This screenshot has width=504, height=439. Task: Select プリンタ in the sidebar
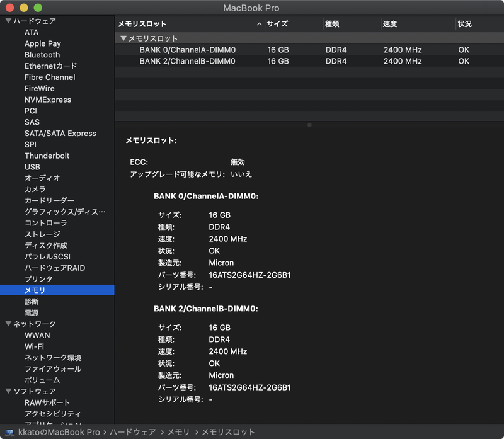(x=38, y=279)
